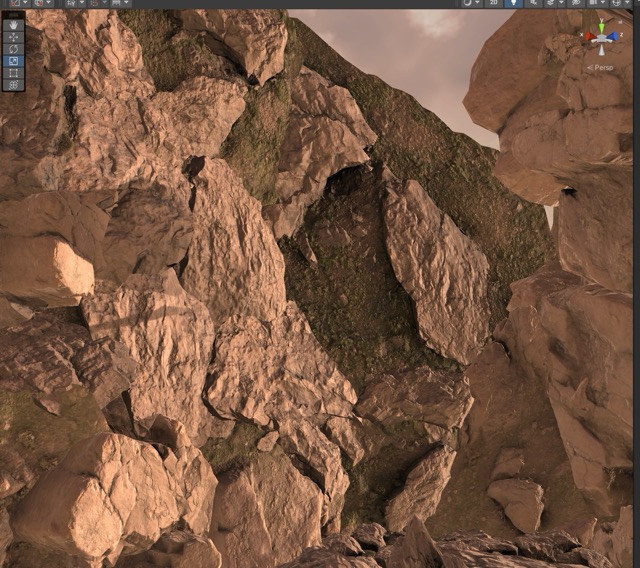The width and height of the screenshot is (640, 568).
Task: Click blue Z axis cone on orientation gizmo
Action: click(x=612, y=37)
